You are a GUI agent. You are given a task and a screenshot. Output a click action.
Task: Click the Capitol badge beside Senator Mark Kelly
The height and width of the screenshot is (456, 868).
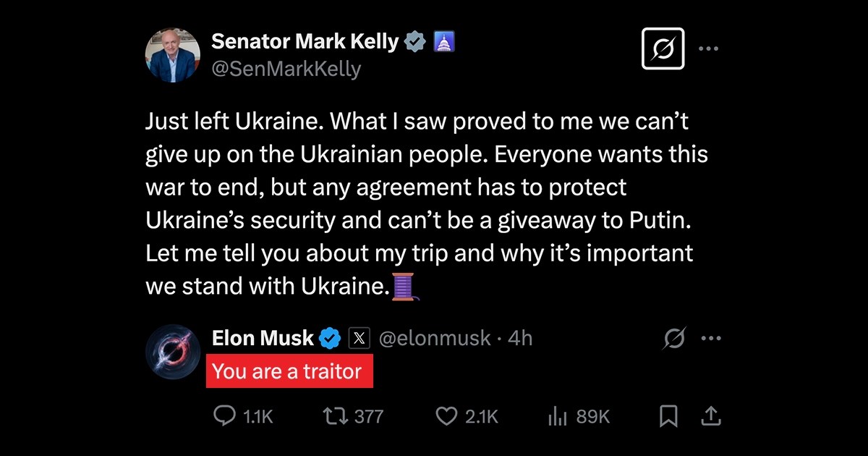(442, 41)
